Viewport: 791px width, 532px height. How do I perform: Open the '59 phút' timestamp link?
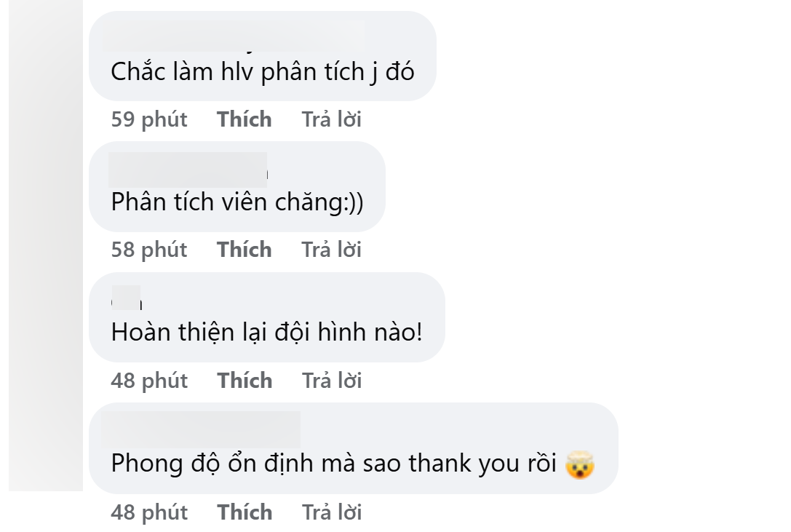tap(149, 119)
